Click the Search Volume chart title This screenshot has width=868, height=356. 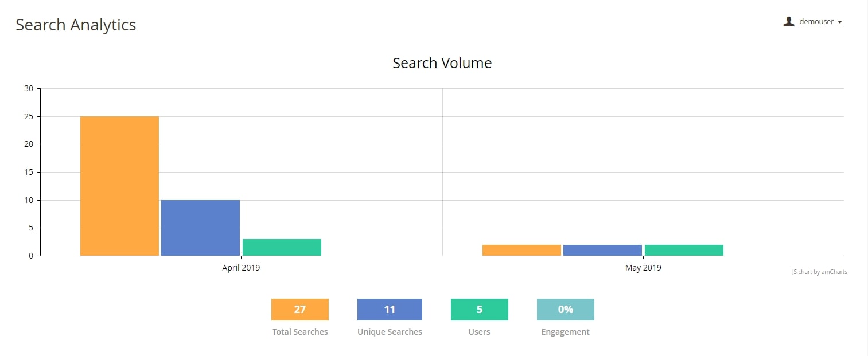[x=442, y=63]
